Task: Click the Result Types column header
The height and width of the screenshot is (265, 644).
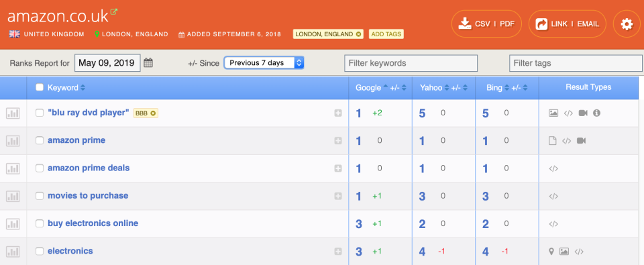Action: pos(588,87)
